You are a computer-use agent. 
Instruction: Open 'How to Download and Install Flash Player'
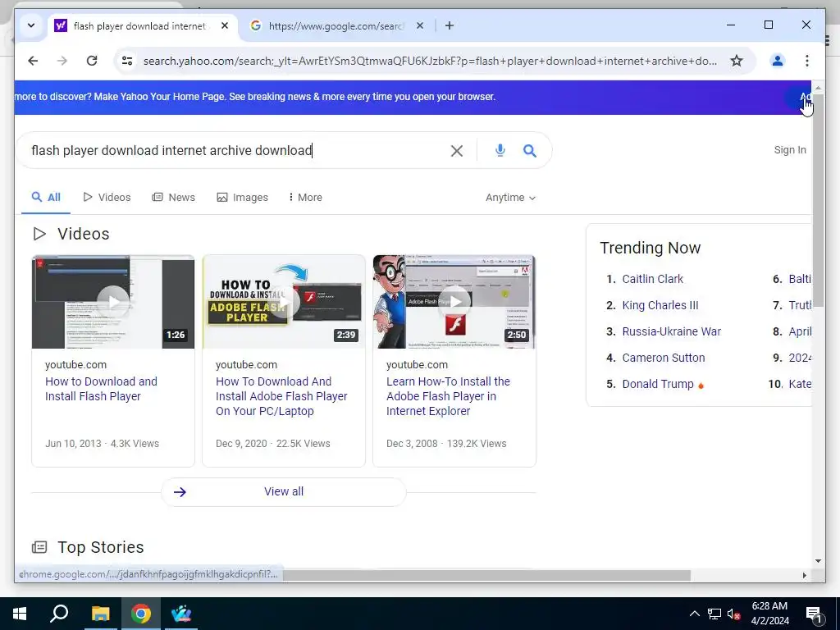pyautogui.click(x=101, y=389)
